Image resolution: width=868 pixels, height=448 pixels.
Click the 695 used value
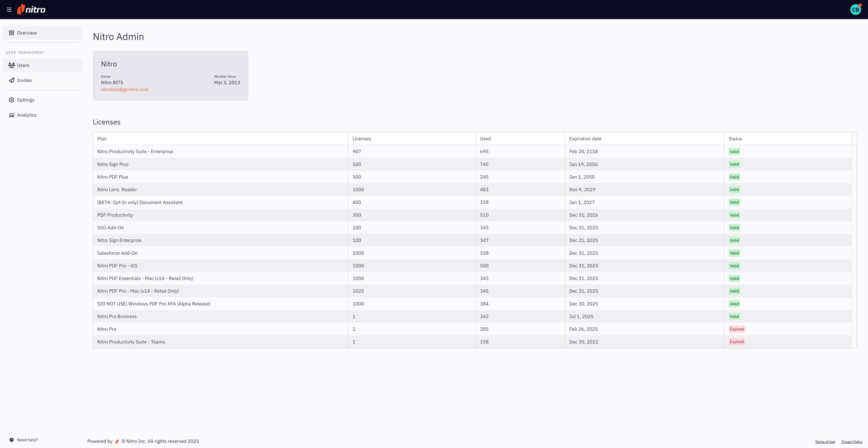click(484, 151)
